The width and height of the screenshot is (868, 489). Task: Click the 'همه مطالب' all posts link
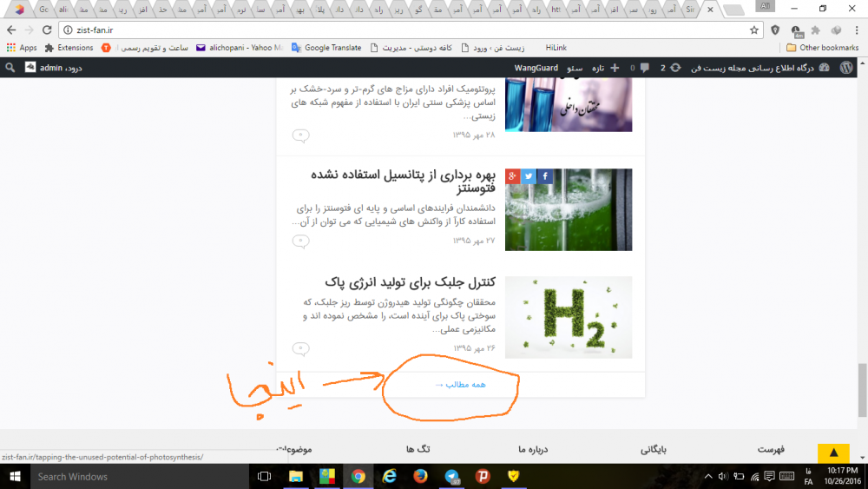[460, 384]
